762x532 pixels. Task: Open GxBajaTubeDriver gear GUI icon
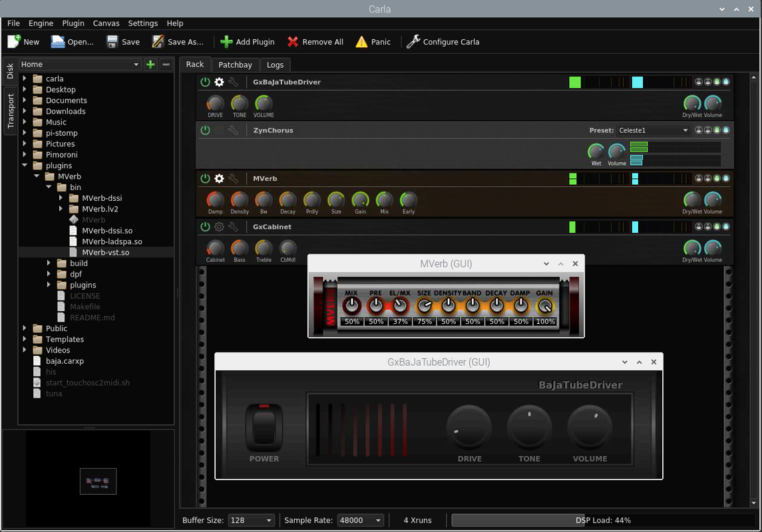pyautogui.click(x=219, y=82)
